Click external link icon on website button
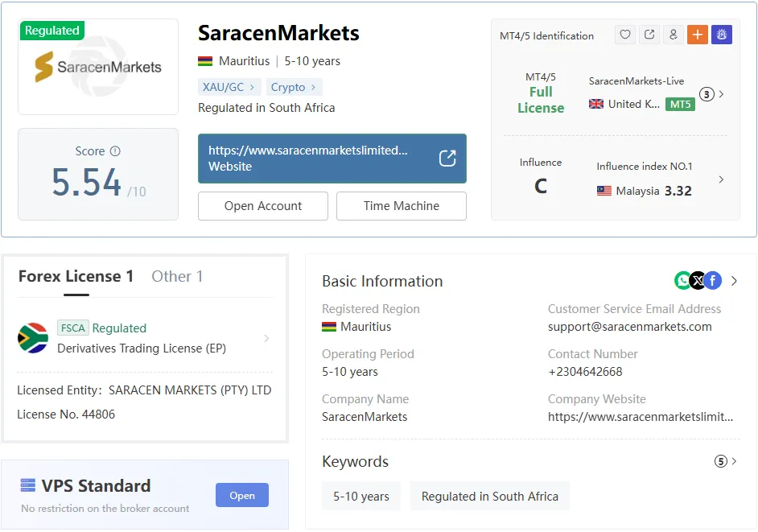The width and height of the screenshot is (758, 532). [x=447, y=158]
